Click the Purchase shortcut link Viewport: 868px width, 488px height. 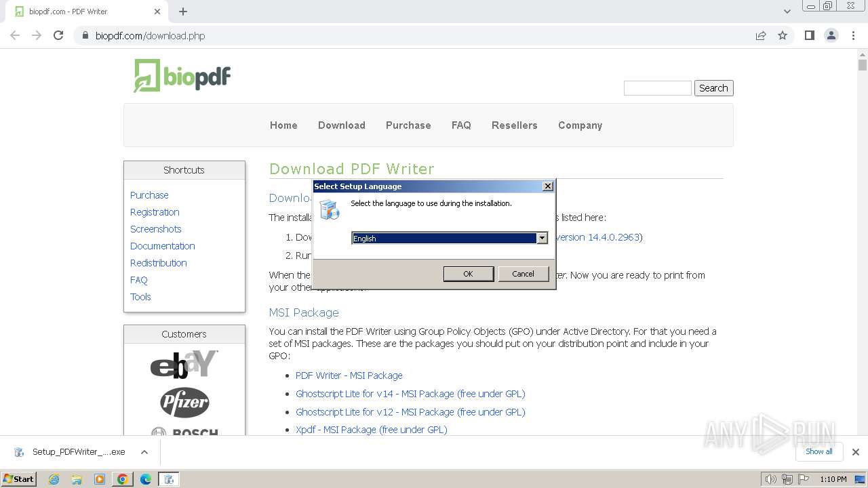click(x=149, y=195)
